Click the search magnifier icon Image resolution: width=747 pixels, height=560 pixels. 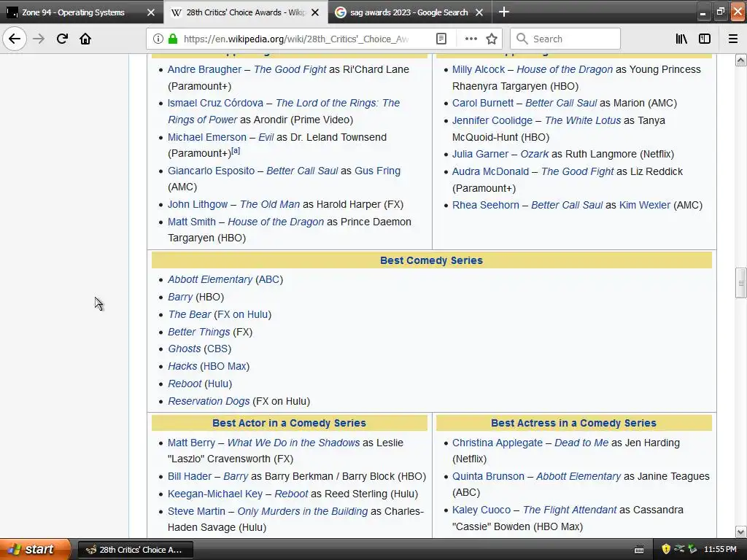pyautogui.click(x=522, y=39)
